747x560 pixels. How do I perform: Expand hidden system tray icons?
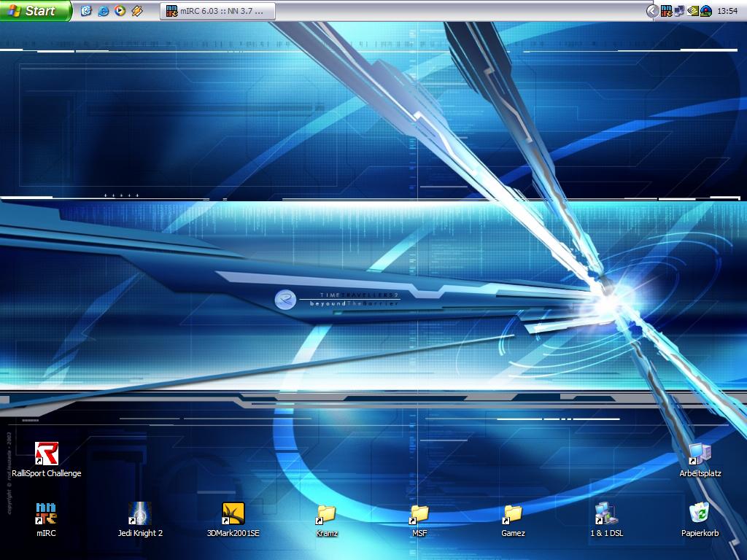point(652,11)
